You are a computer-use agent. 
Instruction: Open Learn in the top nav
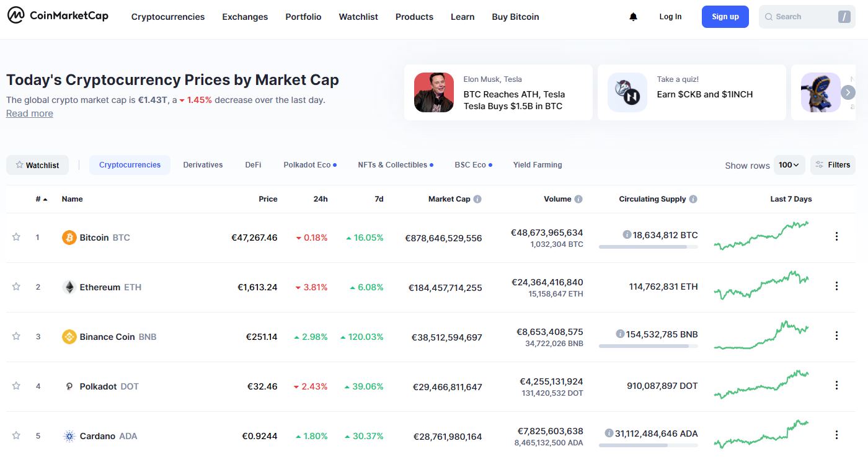click(x=463, y=17)
